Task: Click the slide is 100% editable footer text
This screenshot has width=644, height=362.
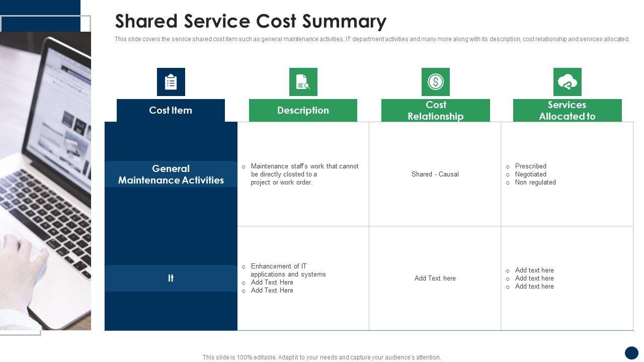Action: (322, 357)
